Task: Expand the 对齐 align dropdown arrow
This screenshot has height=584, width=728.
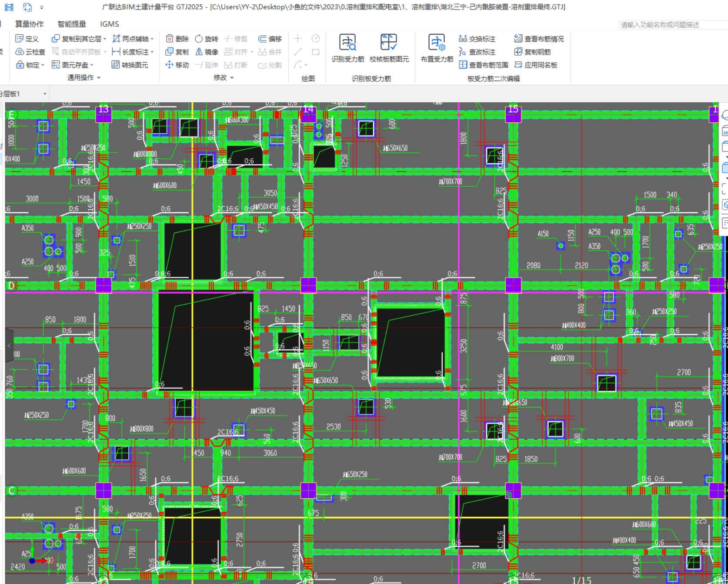Action: pyautogui.click(x=252, y=52)
